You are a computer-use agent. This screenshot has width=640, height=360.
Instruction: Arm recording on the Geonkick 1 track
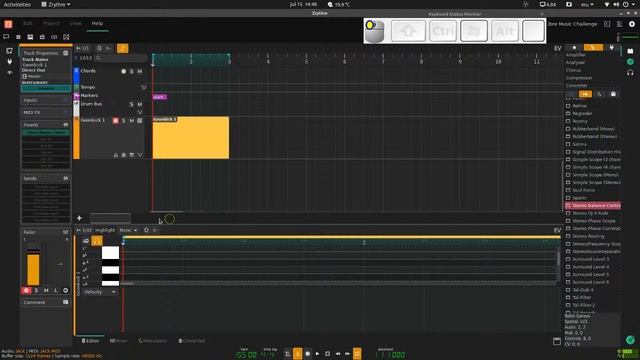116,121
